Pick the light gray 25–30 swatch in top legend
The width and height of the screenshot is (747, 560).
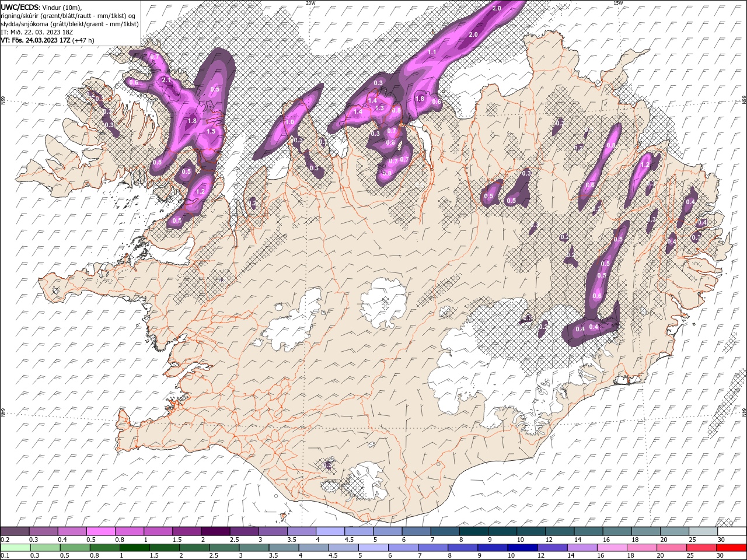point(703,531)
